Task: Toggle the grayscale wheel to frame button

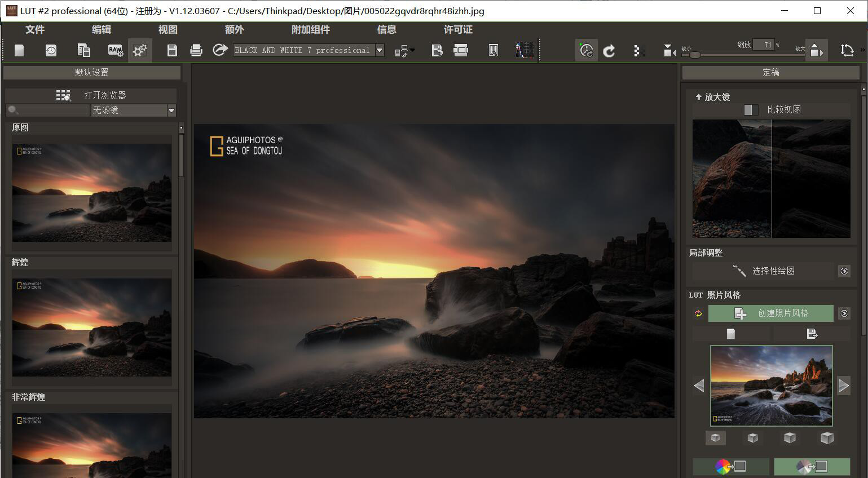Action: [812, 466]
